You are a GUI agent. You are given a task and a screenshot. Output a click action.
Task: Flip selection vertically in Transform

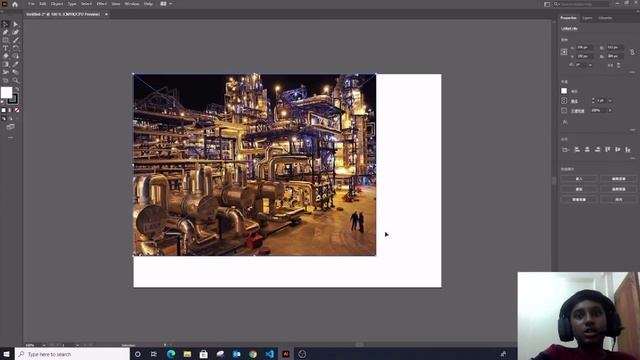click(618, 65)
